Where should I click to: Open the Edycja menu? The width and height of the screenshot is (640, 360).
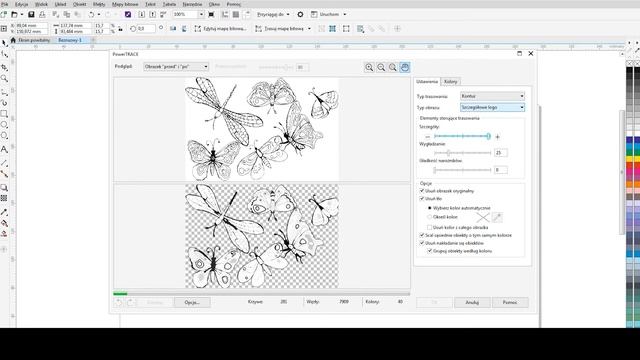22,4
